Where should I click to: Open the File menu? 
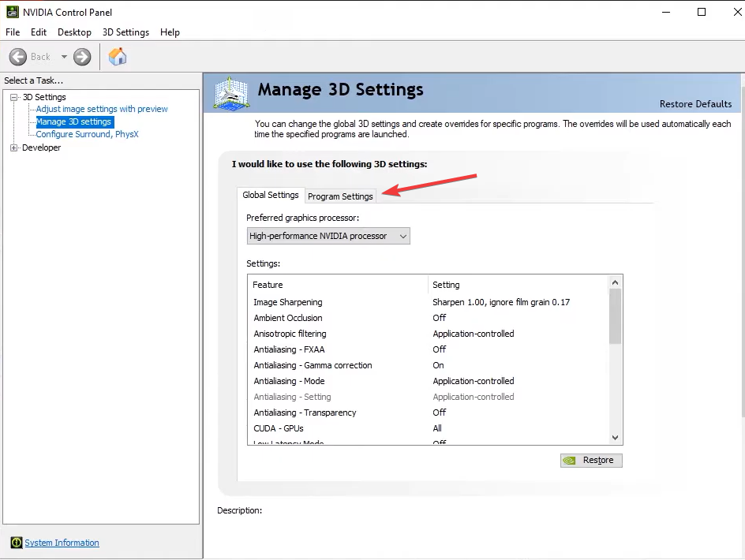13,32
